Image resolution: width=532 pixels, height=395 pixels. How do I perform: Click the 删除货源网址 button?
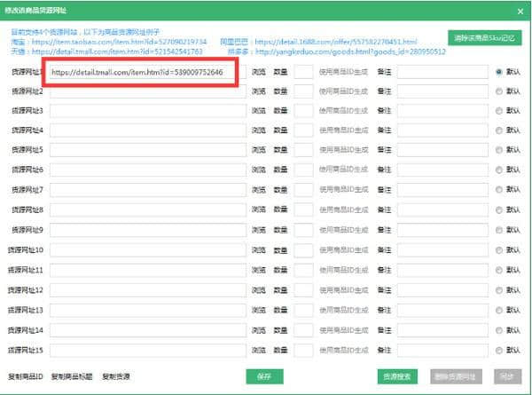(456, 376)
